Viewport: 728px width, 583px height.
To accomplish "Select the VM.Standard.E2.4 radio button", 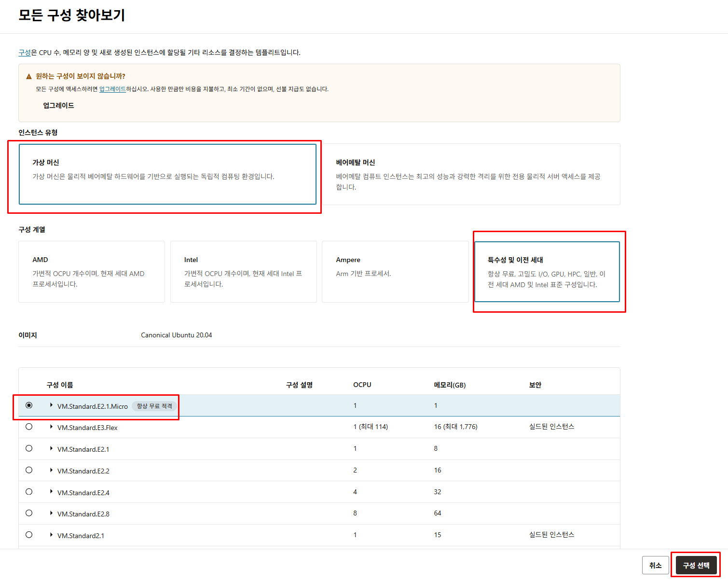I will [x=29, y=492].
